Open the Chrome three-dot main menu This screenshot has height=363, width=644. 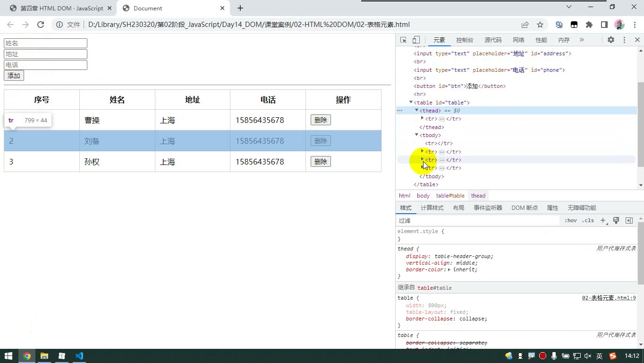click(x=634, y=25)
